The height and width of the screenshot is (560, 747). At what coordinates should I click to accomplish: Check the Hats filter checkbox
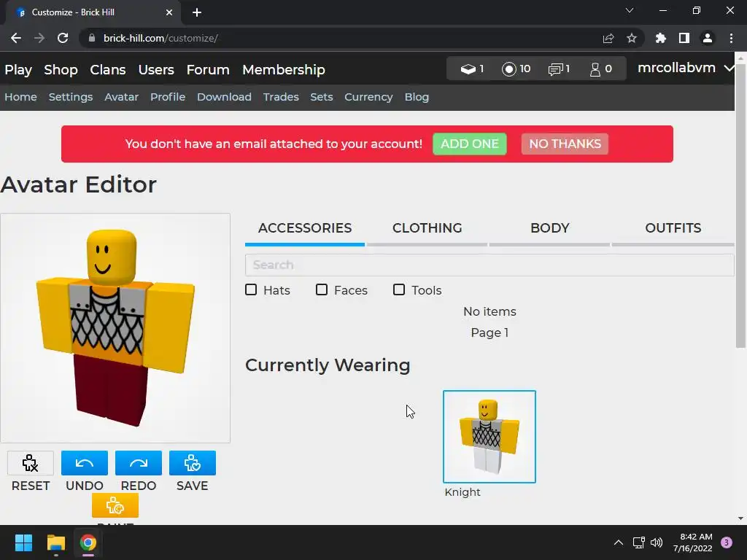[x=251, y=289]
